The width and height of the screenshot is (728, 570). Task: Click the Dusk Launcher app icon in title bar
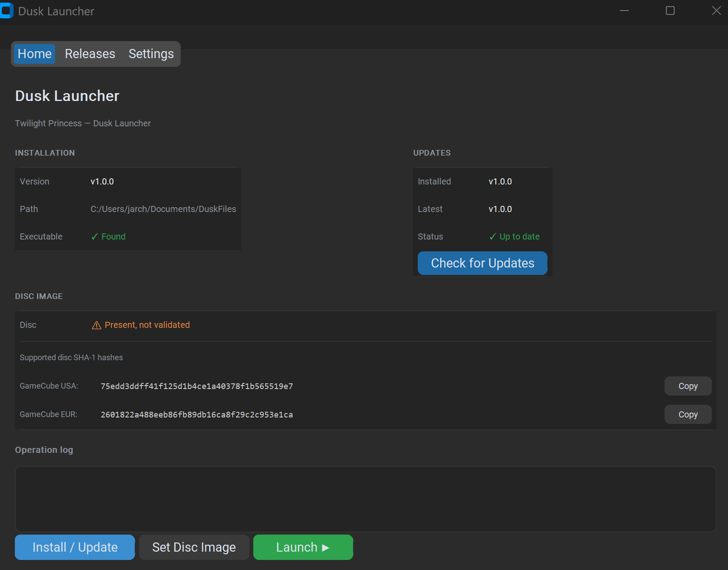tap(6, 11)
